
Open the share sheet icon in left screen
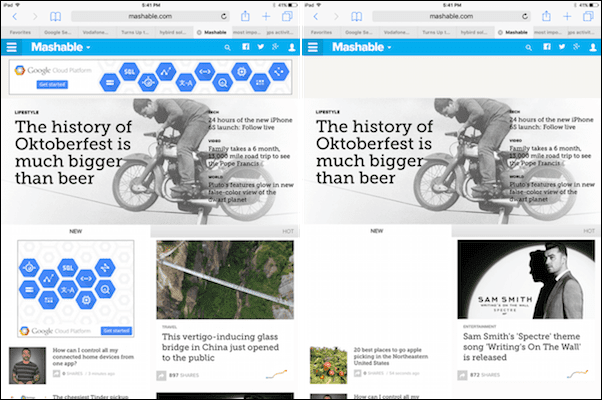pyautogui.click(x=245, y=16)
